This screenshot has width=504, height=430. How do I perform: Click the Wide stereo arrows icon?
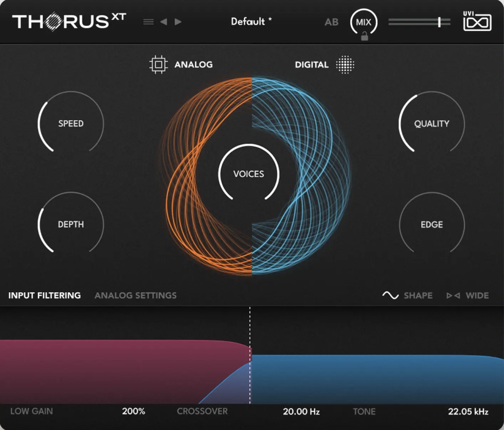pos(453,296)
